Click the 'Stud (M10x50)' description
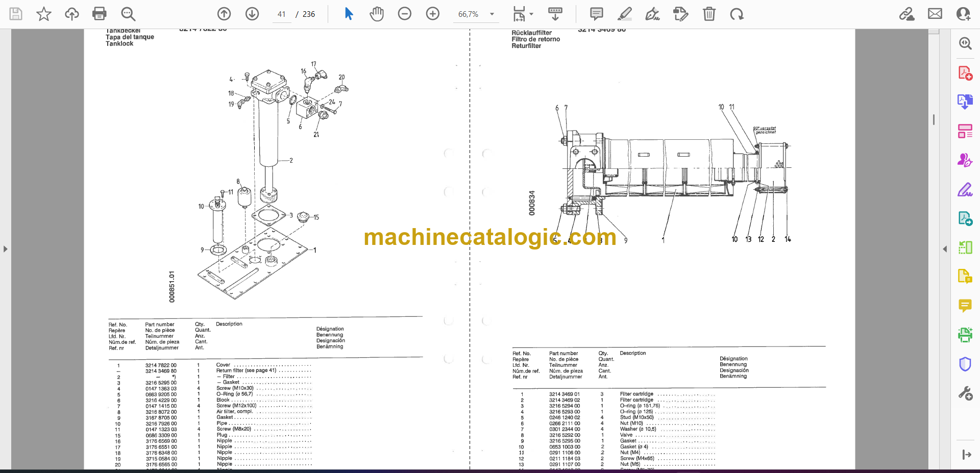 (x=637, y=417)
